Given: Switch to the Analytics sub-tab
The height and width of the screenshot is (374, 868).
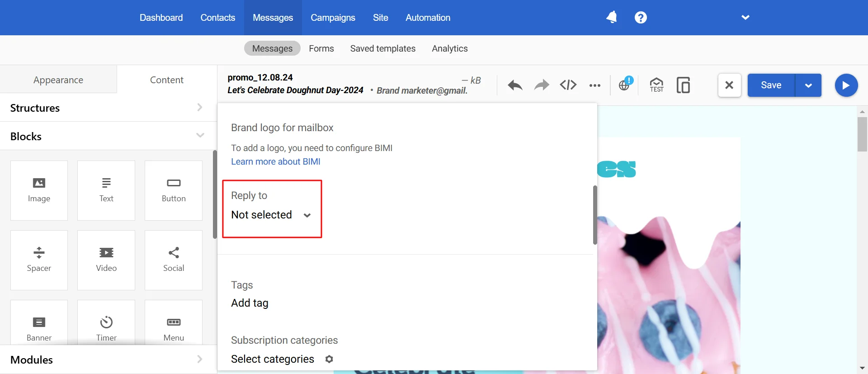Looking at the screenshot, I should [450, 48].
